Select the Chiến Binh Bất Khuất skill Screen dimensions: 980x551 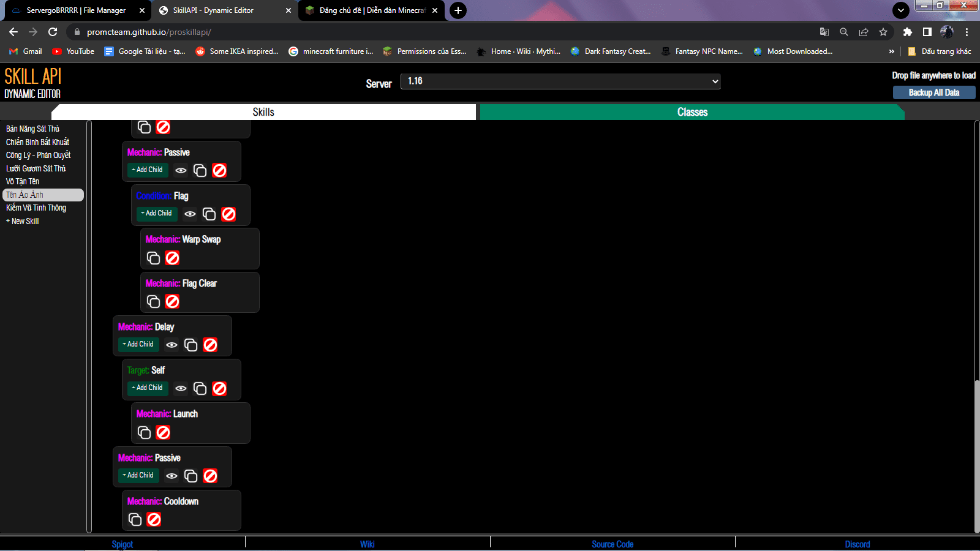[38, 142]
